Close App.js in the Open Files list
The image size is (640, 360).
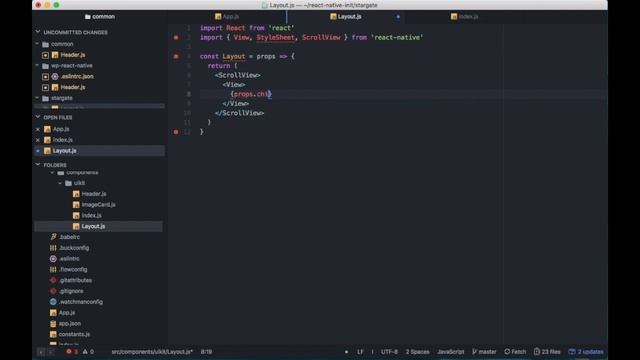38,129
